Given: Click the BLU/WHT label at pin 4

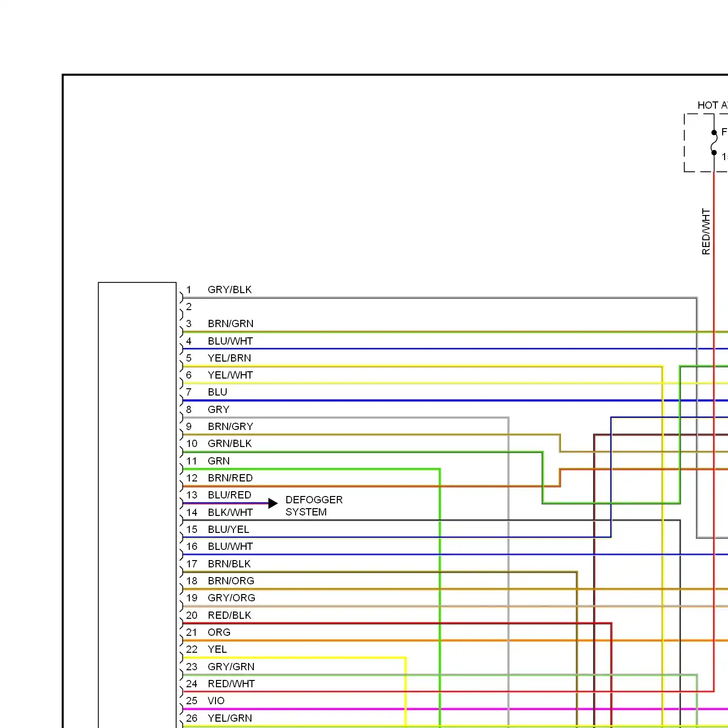Looking at the screenshot, I should point(230,341).
